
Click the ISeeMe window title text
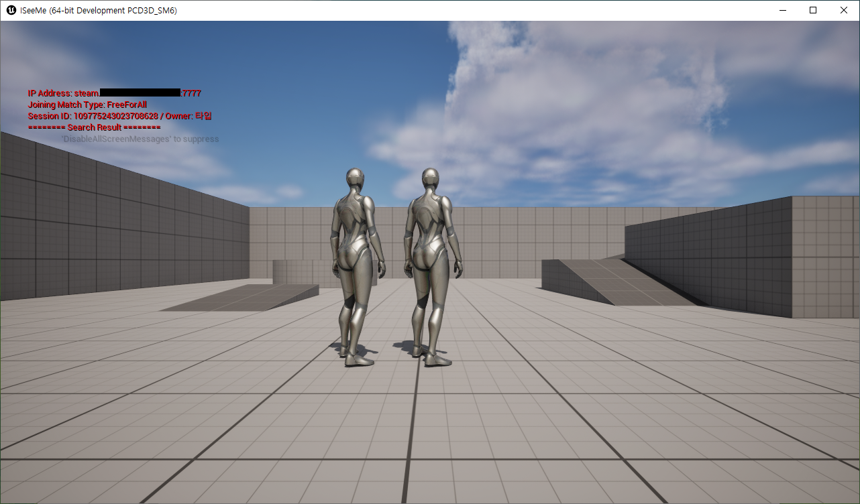[x=99, y=11]
